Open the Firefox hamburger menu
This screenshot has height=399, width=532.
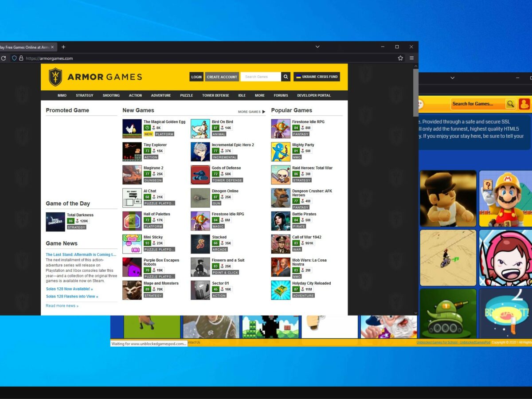(411, 58)
